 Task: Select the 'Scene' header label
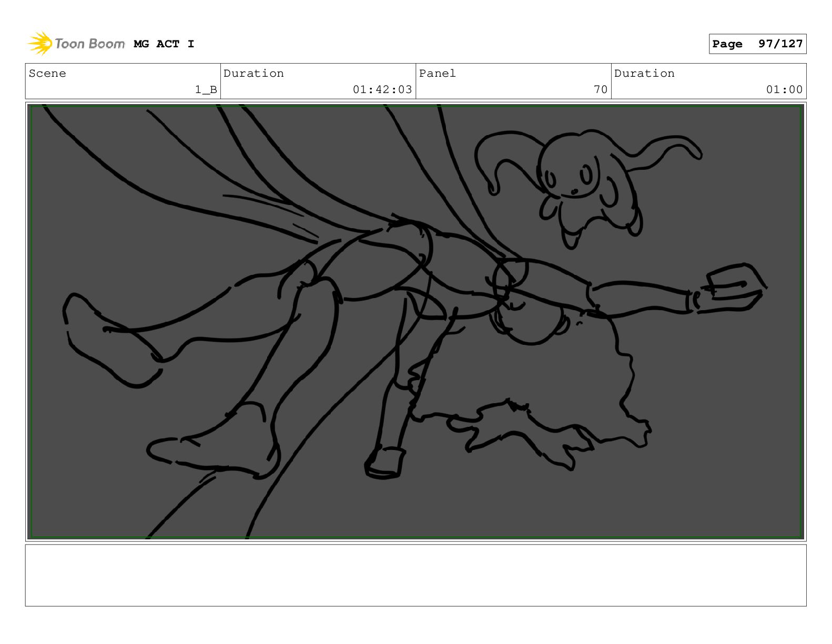[47, 74]
